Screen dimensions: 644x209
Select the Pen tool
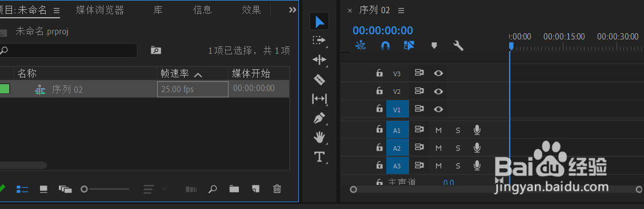pyautogui.click(x=319, y=119)
